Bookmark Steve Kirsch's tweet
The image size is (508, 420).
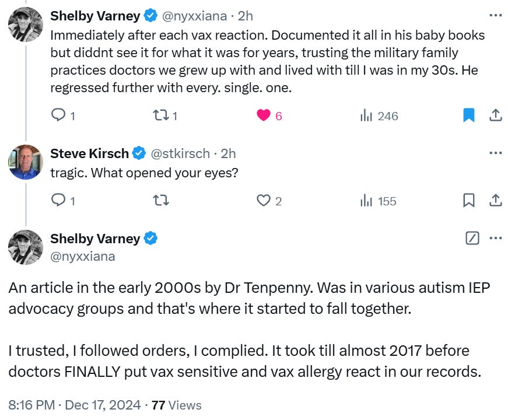[x=469, y=201]
